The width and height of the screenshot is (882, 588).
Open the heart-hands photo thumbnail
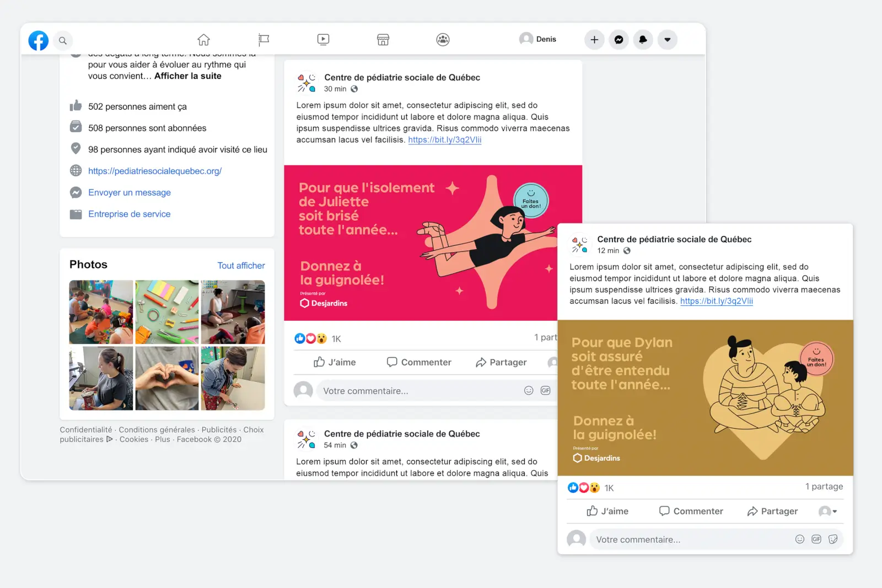coord(167,378)
